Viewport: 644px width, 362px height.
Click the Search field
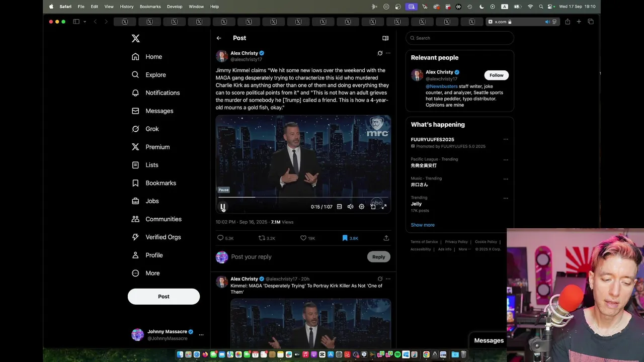pos(460,38)
